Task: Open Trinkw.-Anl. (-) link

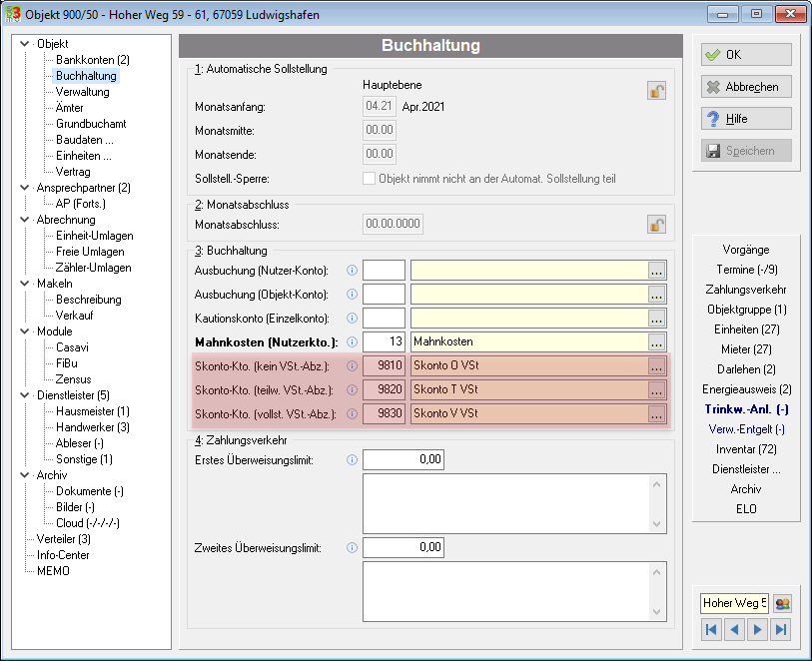Action: (x=746, y=409)
